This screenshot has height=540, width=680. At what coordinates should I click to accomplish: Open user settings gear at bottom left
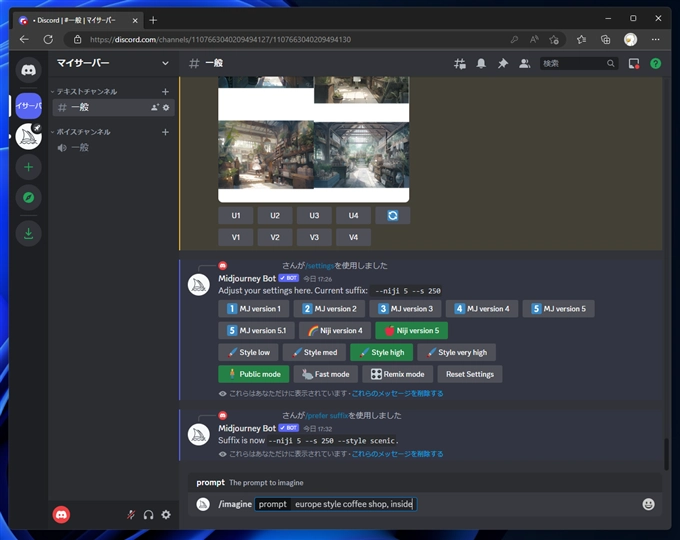tap(166, 515)
